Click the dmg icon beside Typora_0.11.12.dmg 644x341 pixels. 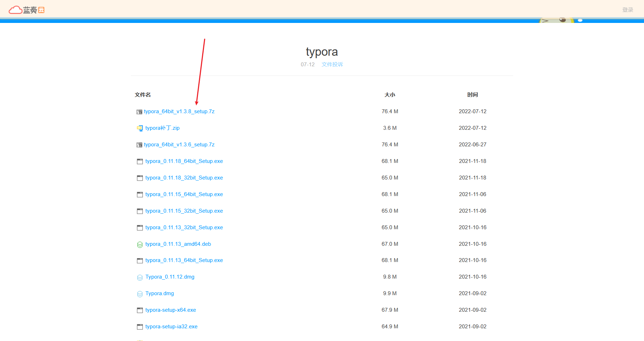[140, 278]
